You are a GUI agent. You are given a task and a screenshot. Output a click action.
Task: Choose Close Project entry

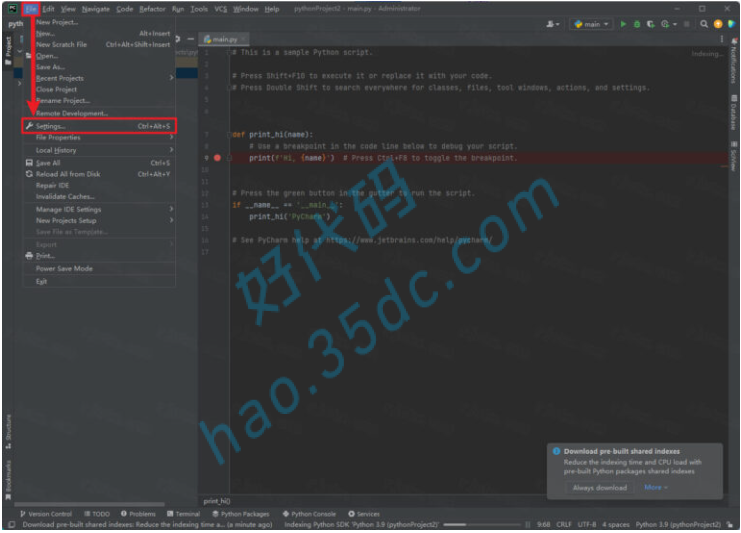click(x=99, y=89)
